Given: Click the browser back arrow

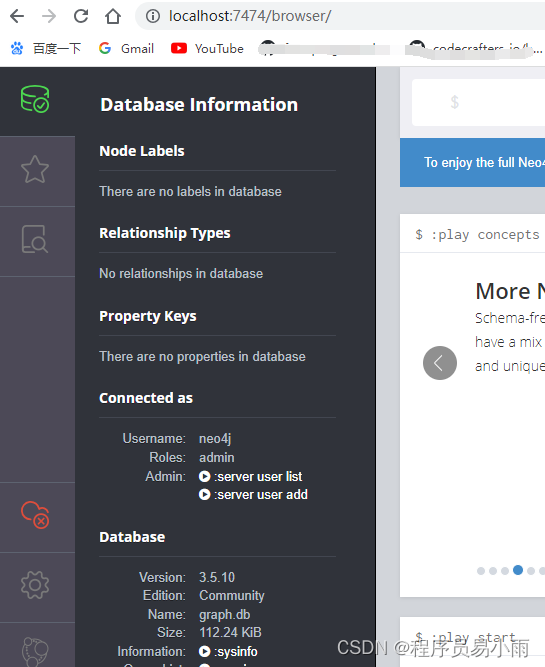Looking at the screenshot, I should click(17, 16).
